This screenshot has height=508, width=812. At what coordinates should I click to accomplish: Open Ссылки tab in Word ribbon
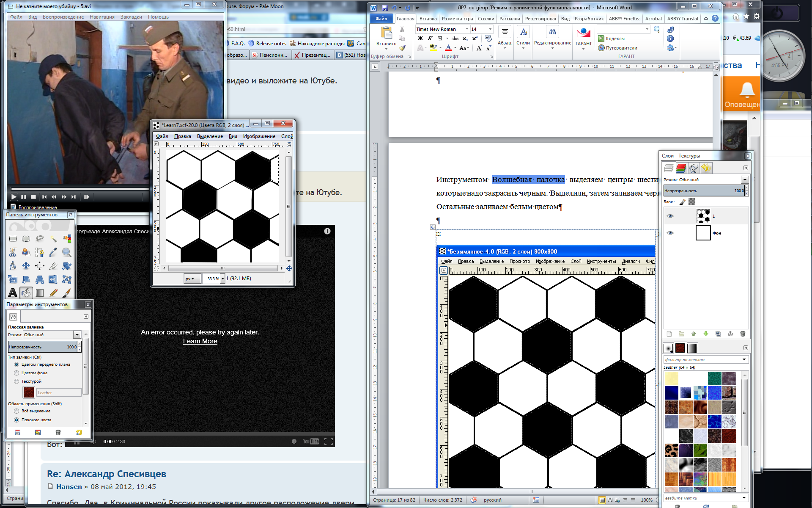(x=486, y=19)
